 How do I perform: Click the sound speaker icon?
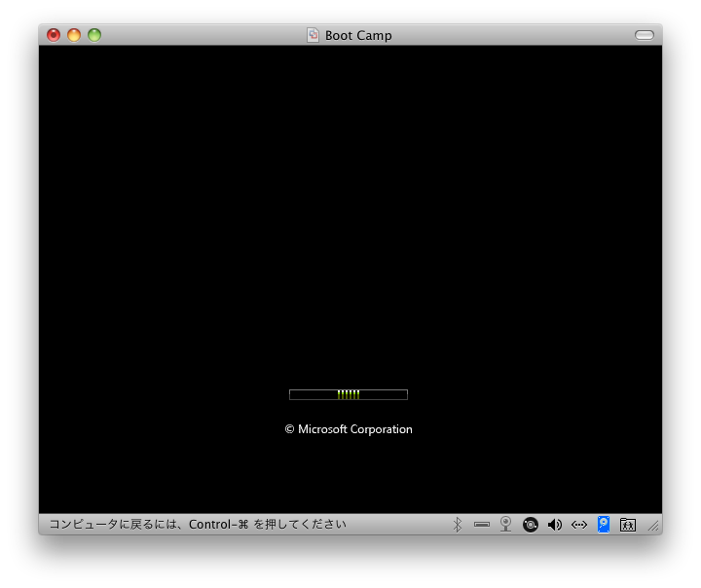[555, 525]
